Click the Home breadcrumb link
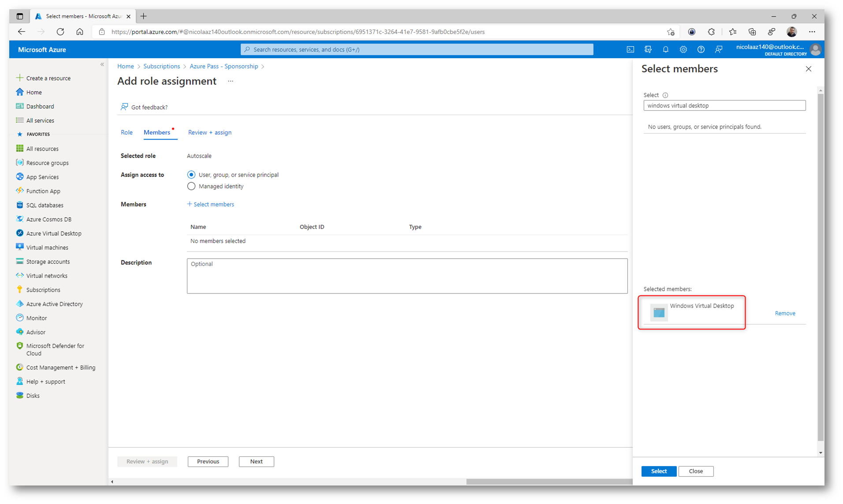Viewport: 843px width, 504px height. click(x=126, y=66)
